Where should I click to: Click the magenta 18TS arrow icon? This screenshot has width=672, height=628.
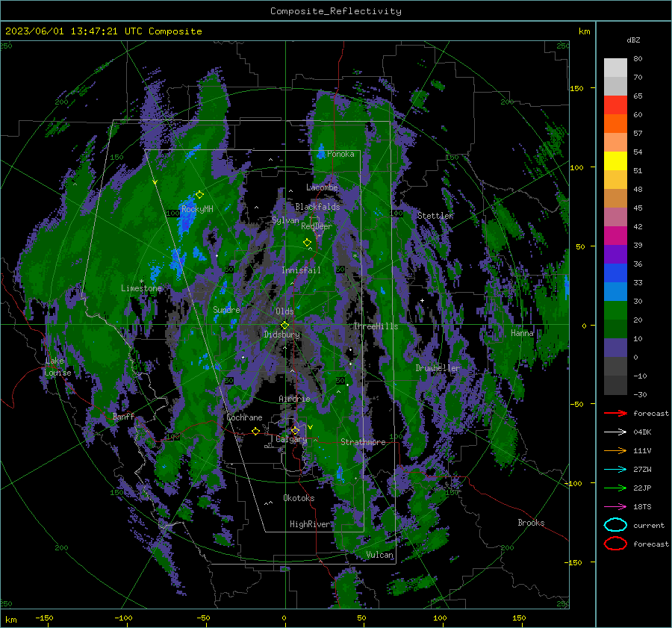[x=615, y=507]
